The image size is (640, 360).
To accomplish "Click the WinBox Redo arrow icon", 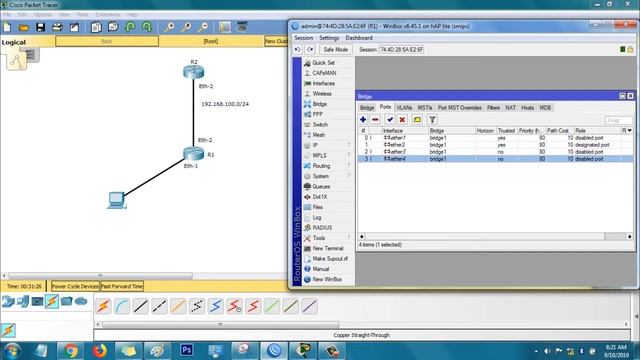I will click(x=310, y=49).
